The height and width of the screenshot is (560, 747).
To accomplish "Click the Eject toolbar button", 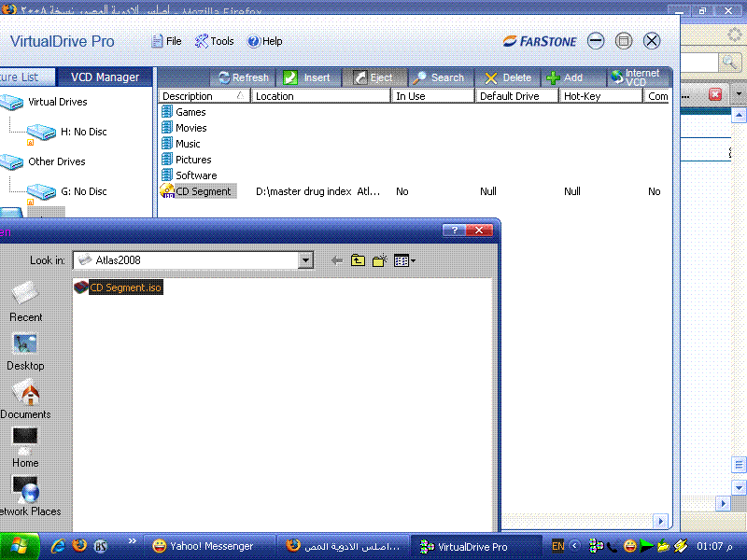I will pos(374,77).
